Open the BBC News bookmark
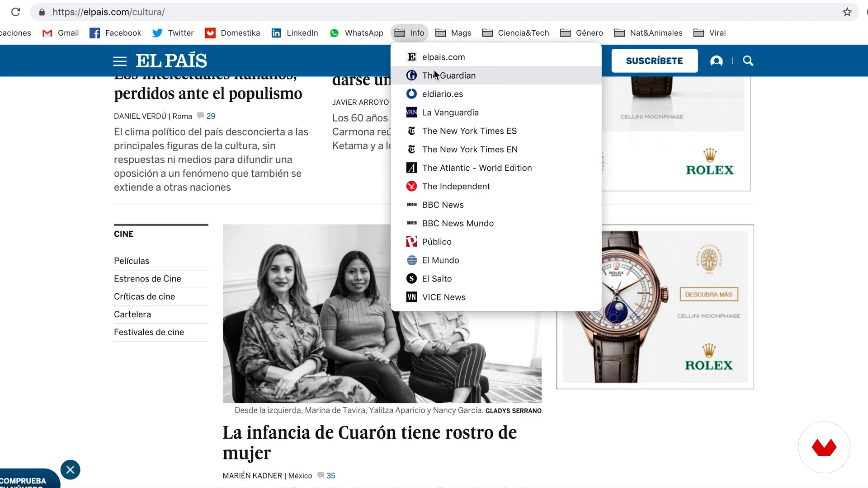Viewport: 868px width, 488px height. point(496,205)
